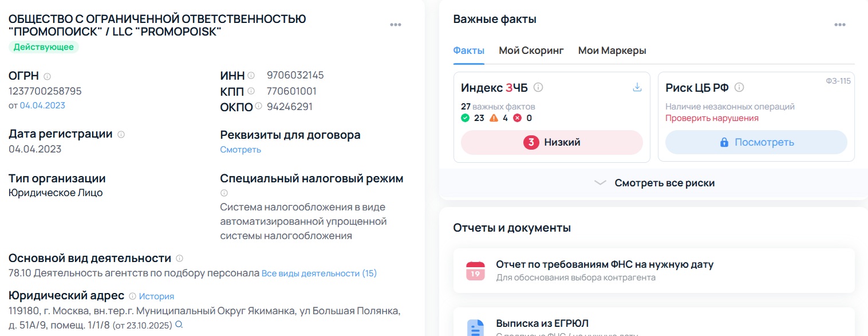
Task: Click the info icon next to ИНН
Action: (251, 76)
